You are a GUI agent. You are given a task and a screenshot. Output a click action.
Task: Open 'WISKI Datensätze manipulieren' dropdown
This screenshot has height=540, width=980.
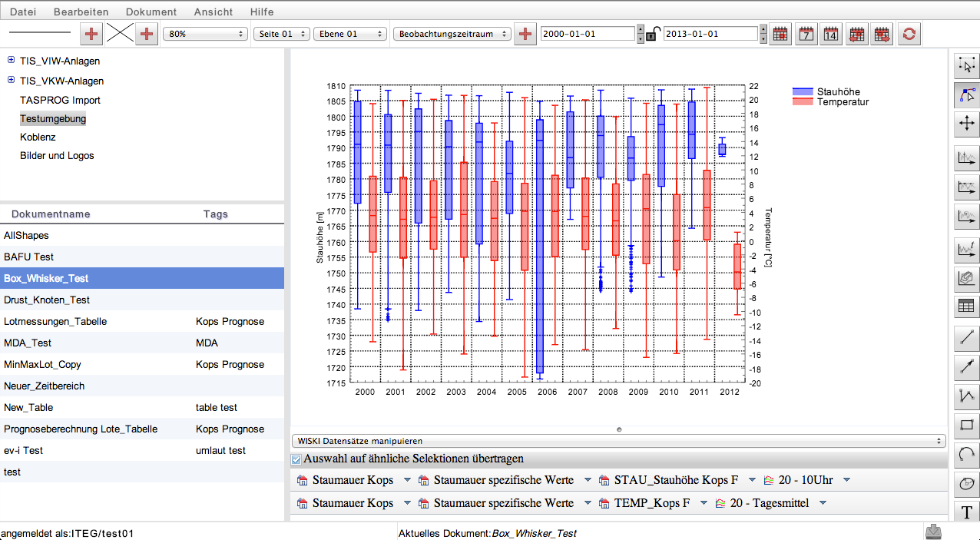pos(618,441)
